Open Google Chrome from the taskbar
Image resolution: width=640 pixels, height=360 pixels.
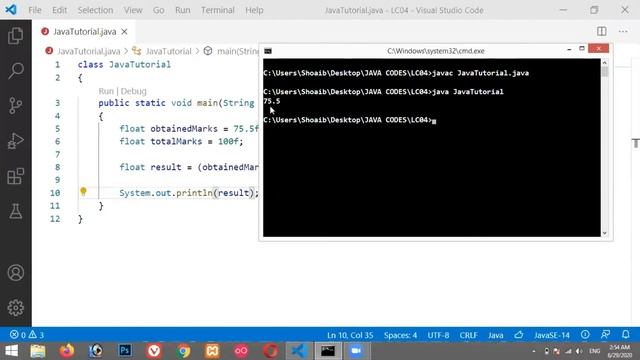click(x=183, y=351)
